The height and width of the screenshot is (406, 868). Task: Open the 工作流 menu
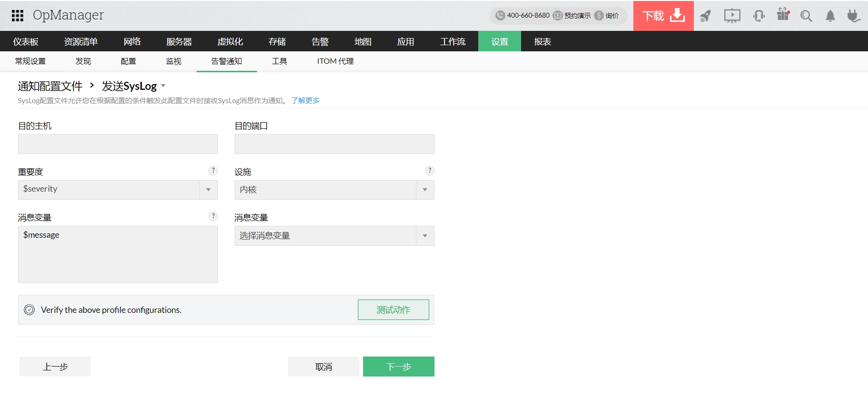tap(453, 41)
